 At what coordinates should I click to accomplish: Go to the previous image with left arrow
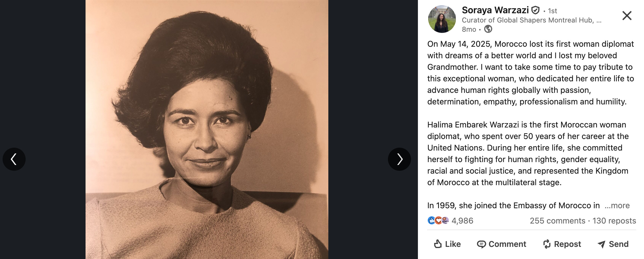coord(14,159)
